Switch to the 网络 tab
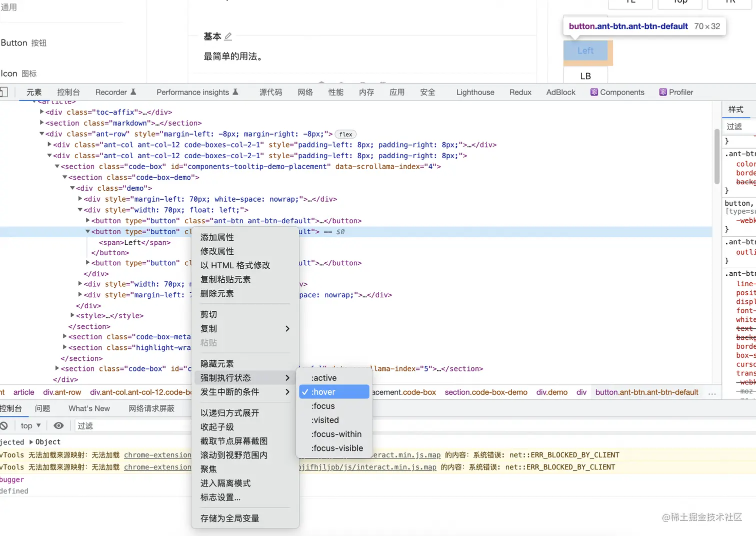 pos(305,92)
